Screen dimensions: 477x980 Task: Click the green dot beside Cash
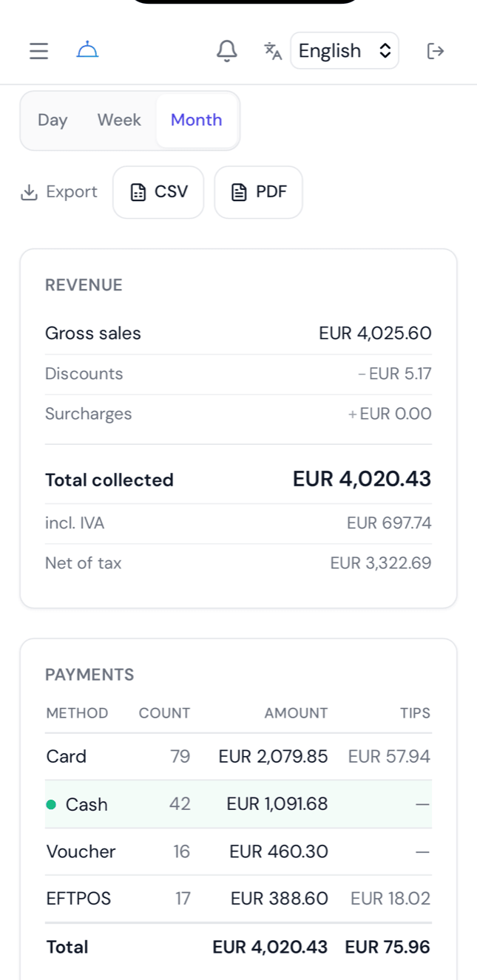pyautogui.click(x=51, y=804)
